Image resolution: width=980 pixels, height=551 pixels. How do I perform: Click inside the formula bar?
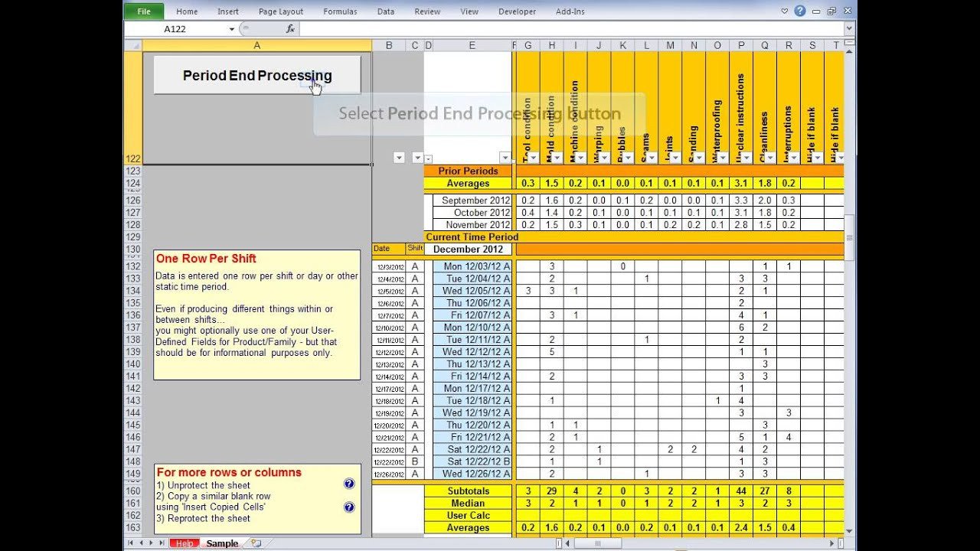570,29
